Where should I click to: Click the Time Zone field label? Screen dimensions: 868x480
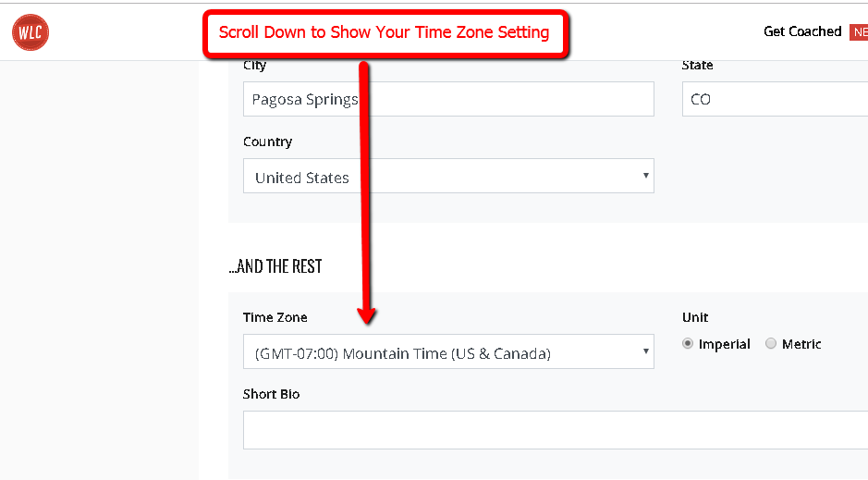275,317
